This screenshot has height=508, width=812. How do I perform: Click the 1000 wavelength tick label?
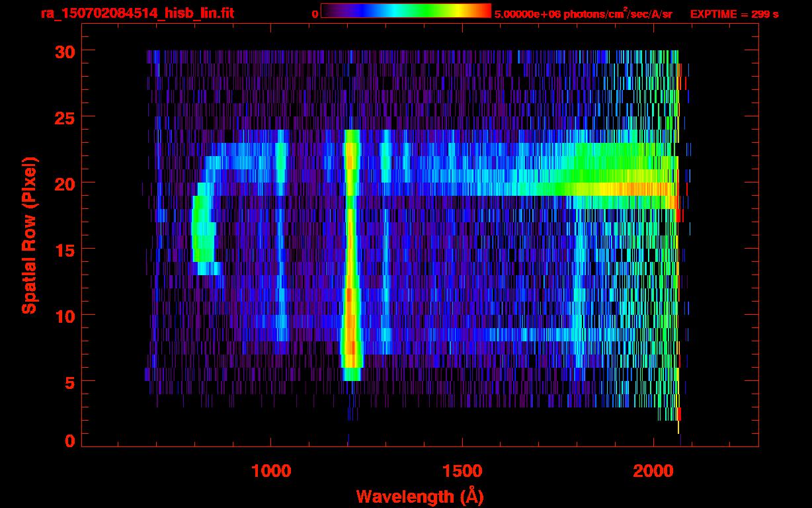coord(271,471)
